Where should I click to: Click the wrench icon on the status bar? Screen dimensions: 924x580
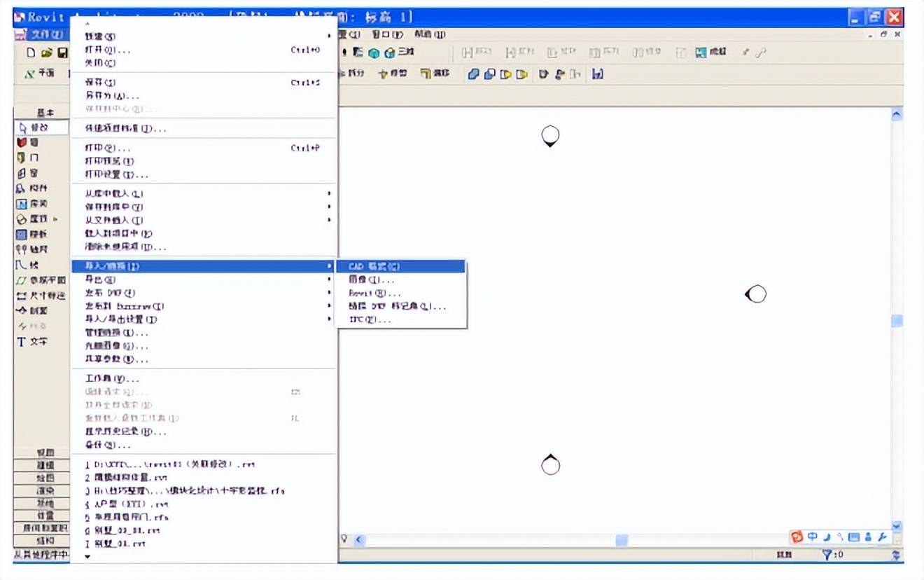[883, 537]
